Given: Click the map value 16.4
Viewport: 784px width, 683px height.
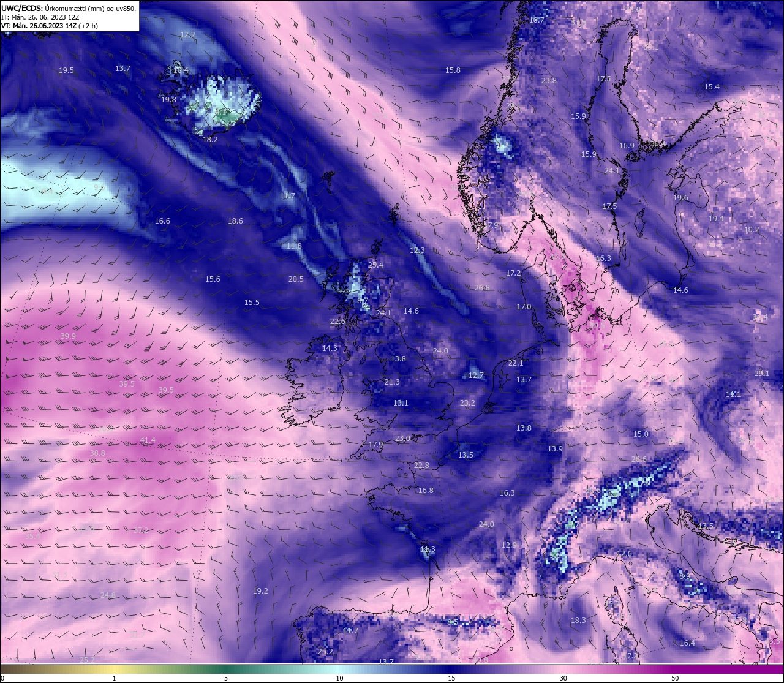Looking at the screenshot, I should (687, 643).
